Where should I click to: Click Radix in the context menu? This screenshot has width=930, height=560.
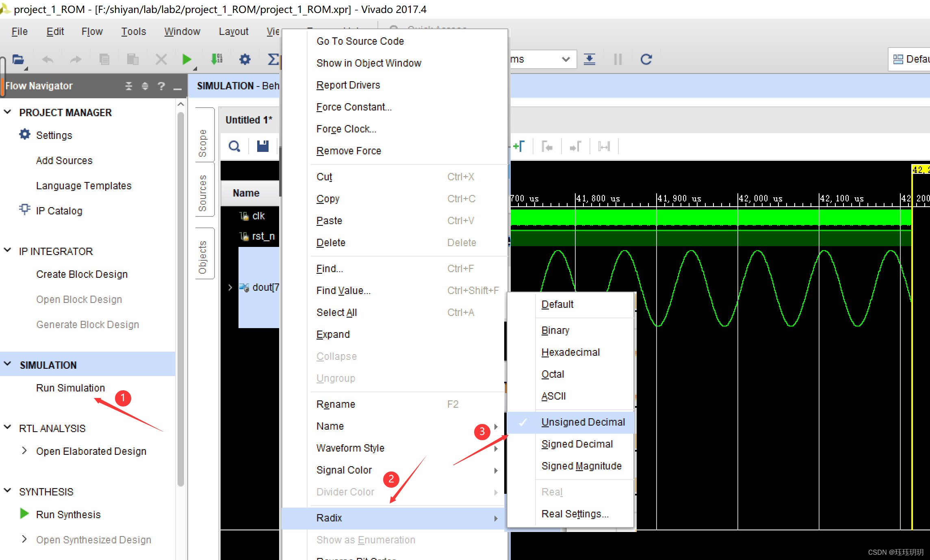tap(329, 518)
